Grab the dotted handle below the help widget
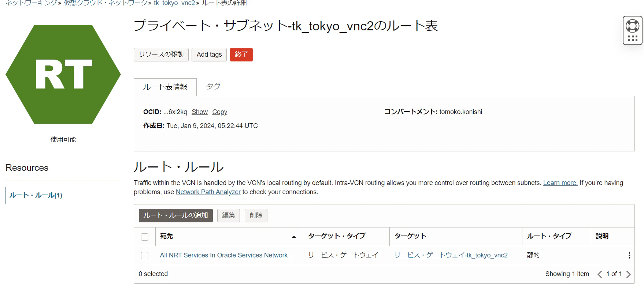Image resolution: width=644 pixels, height=290 pixels. click(x=633, y=38)
